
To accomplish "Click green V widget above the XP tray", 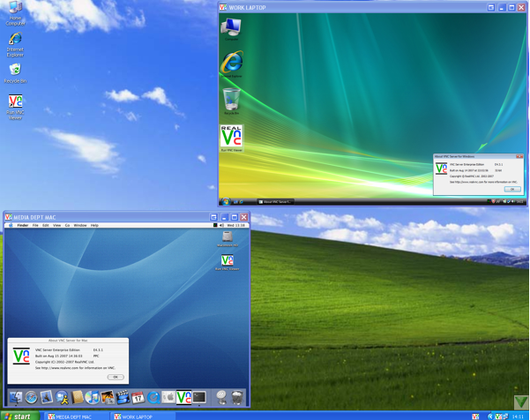I will pyautogui.click(x=521, y=402).
